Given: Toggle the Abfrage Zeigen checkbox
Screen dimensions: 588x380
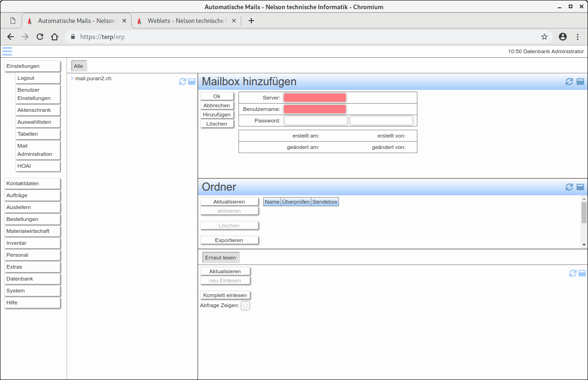Looking at the screenshot, I should point(245,306).
